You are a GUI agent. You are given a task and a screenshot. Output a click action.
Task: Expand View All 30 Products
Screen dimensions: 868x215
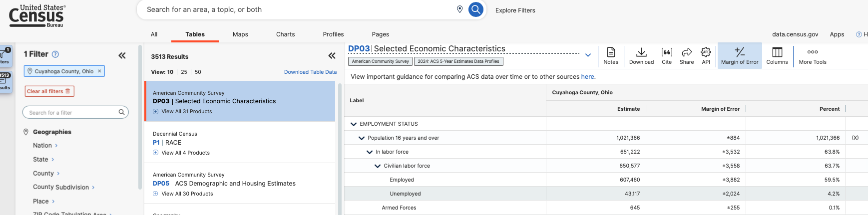[x=182, y=194]
